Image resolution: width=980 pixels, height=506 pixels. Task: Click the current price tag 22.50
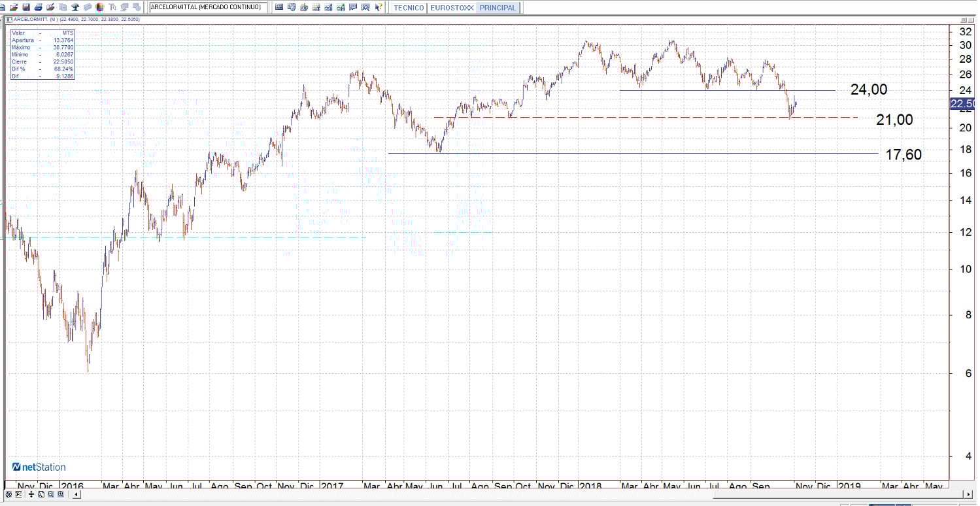[963, 104]
